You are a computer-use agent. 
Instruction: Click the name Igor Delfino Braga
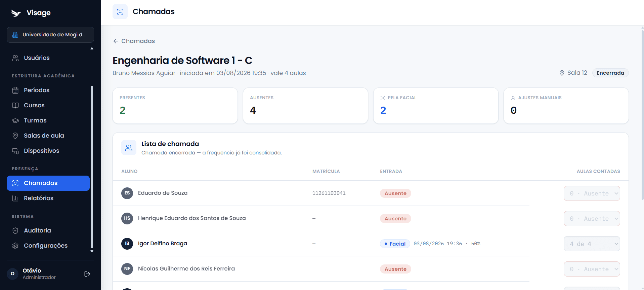pyautogui.click(x=163, y=244)
